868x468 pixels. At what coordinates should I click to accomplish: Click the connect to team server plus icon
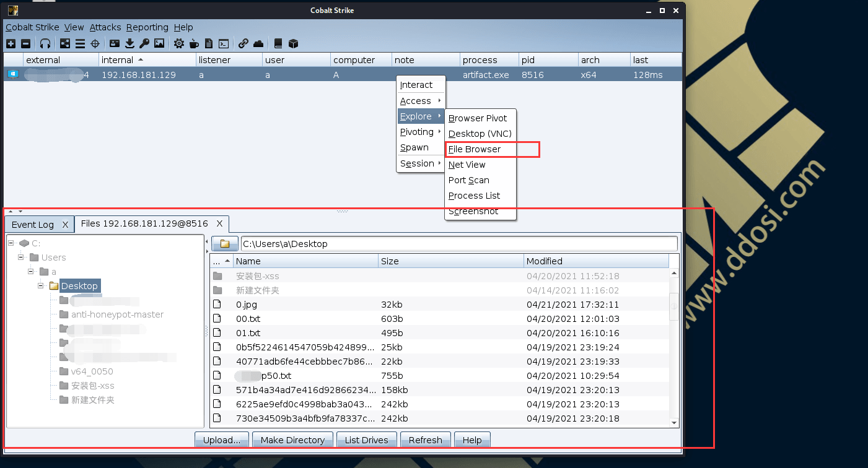(x=11, y=43)
